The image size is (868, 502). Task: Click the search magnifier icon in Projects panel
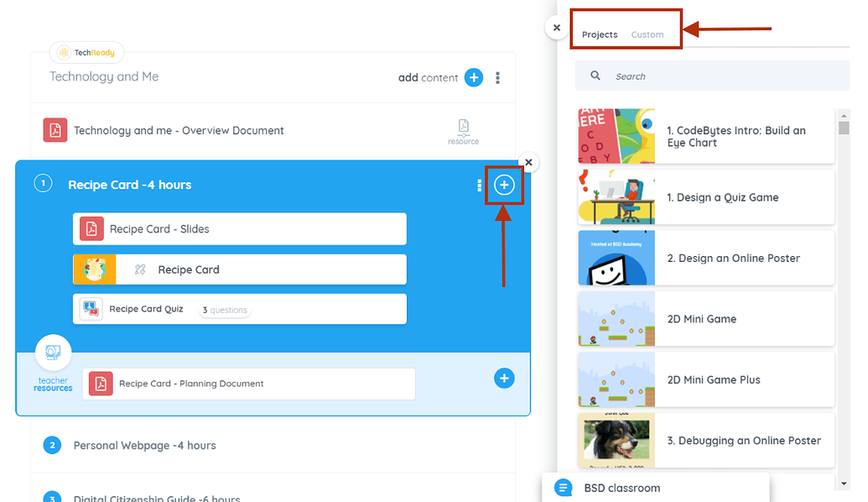pyautogui.click(x=595, y=76)
